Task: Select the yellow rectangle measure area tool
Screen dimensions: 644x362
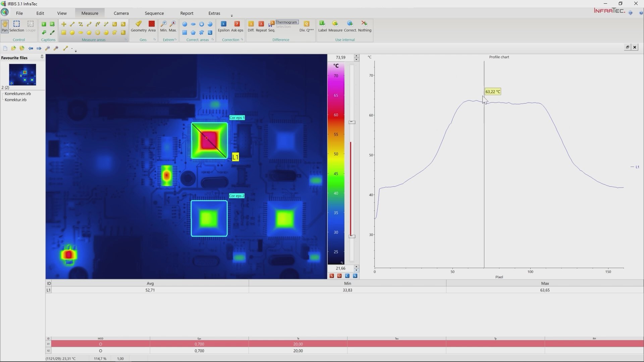Action: 64,33
